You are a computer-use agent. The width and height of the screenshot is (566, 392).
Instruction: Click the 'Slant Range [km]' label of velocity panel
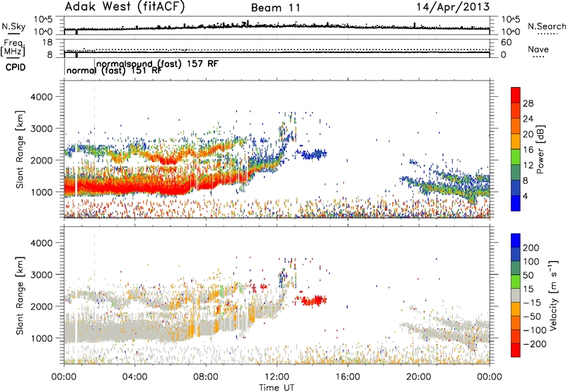21,296
